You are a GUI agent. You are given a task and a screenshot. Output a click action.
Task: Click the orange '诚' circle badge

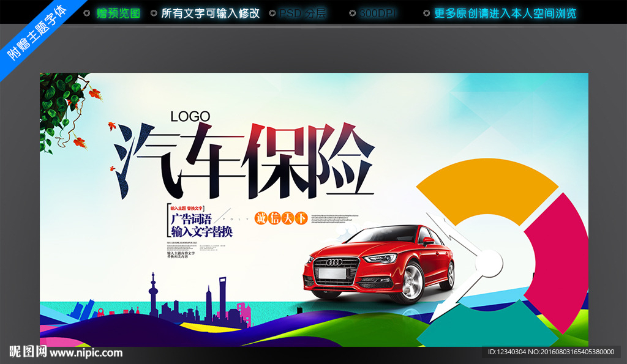click(x=261, y=218)
